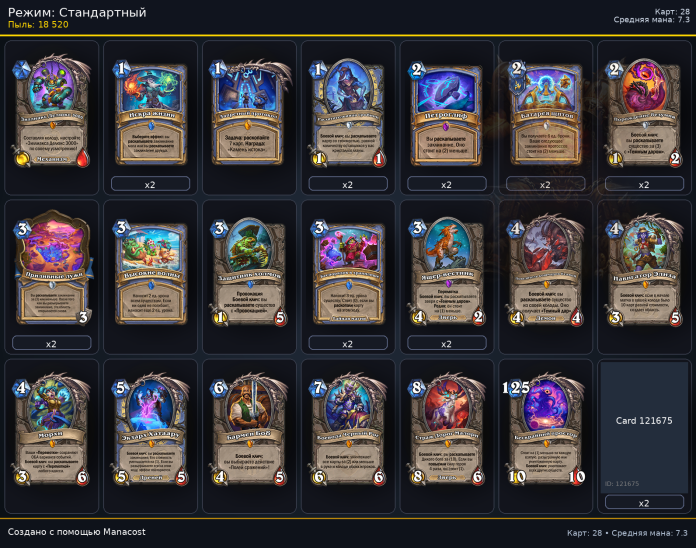
Task: Click the Пыль: 18 520 dust counter
Action: point(38,25)
